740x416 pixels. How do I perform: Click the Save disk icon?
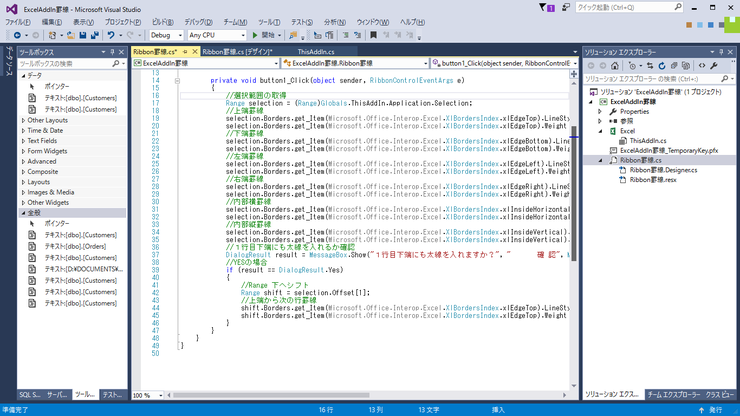coord(83,35)
